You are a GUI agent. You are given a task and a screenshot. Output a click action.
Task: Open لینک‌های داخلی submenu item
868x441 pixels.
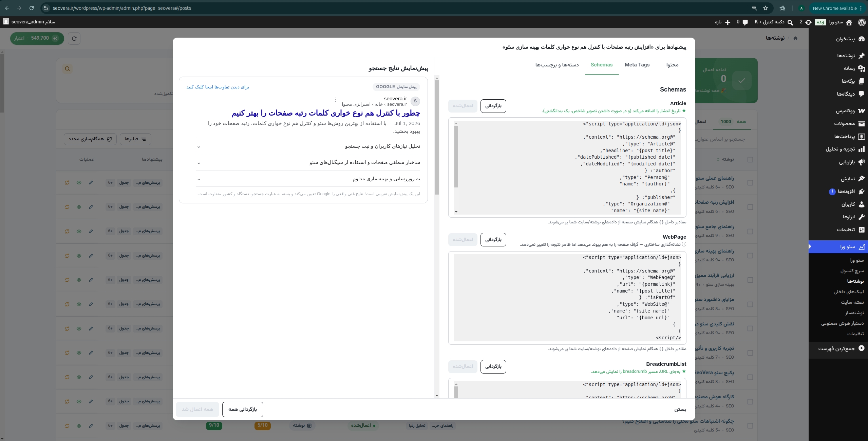click(848, 292)
